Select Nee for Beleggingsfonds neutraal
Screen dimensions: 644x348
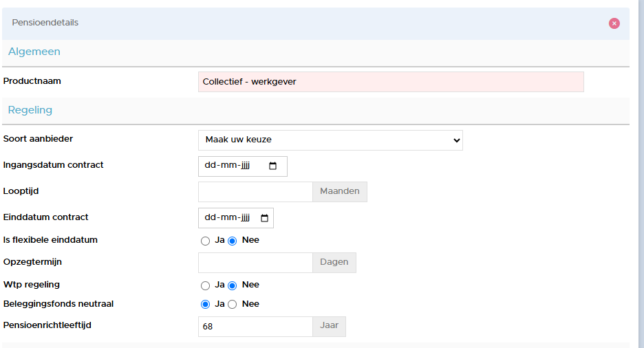coord(233,305)
